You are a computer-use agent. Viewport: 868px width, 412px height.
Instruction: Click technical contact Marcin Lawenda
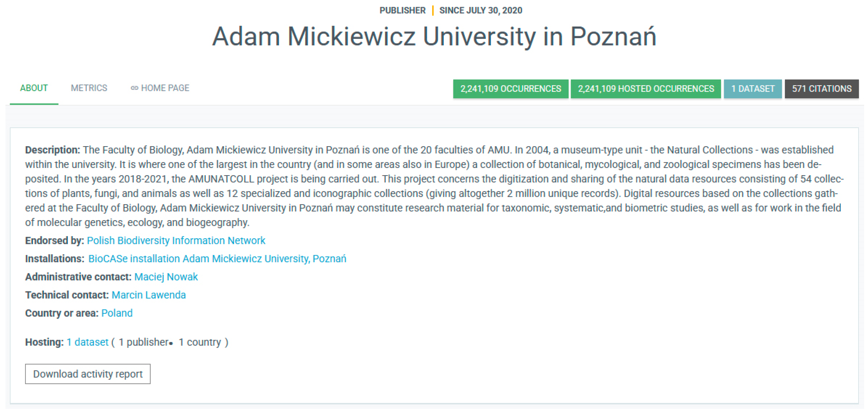point(149,295)
